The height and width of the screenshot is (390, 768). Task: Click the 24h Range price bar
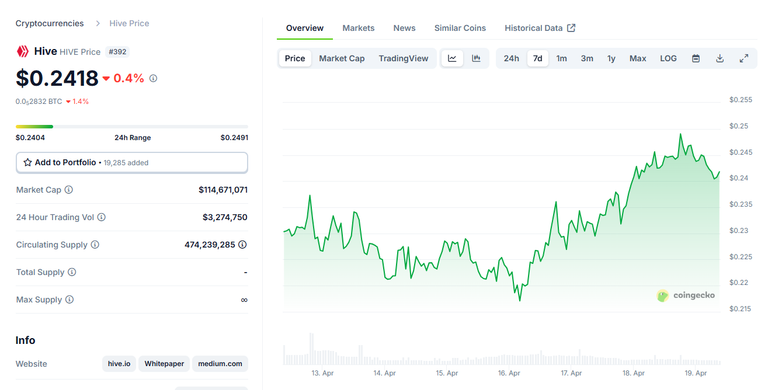click(132, 127)
